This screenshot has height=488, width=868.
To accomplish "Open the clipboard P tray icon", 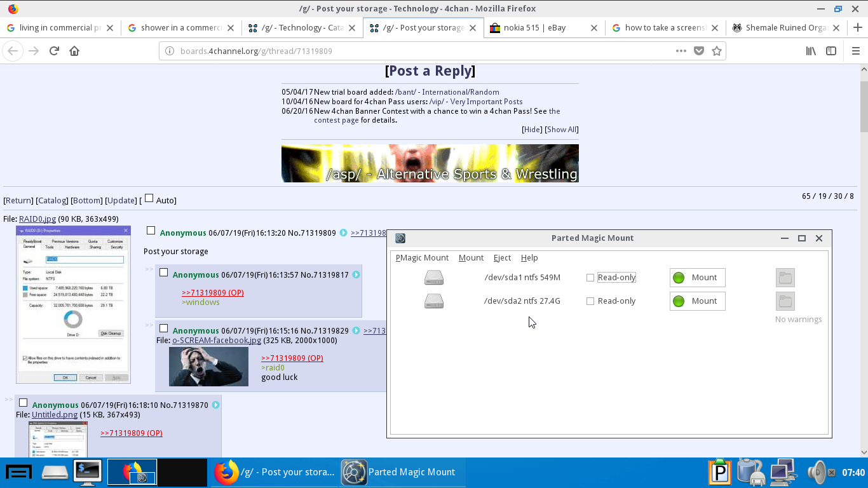I will pyautogui.click(x=721, y=472).
